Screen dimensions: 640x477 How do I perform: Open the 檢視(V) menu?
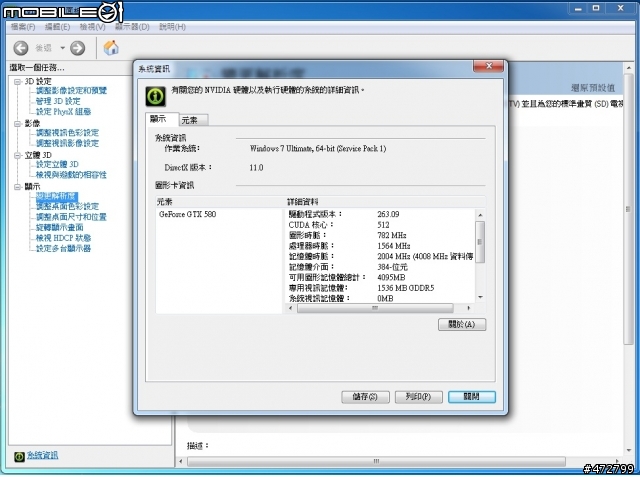click(93, 27)
